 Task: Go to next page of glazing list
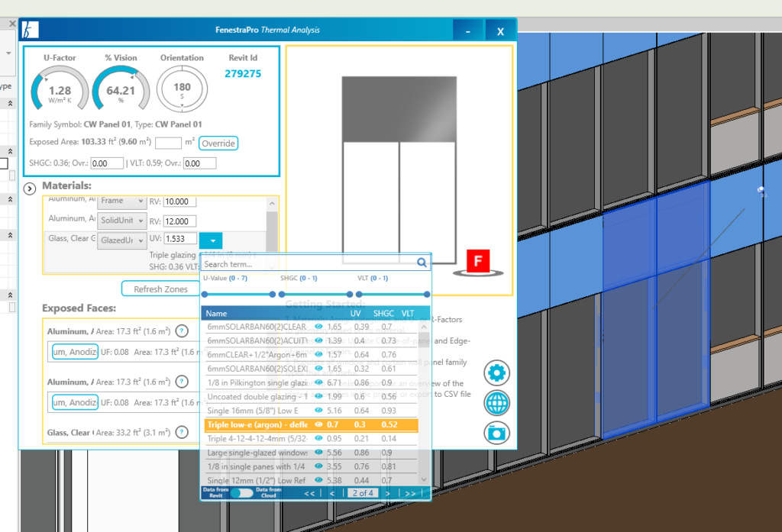(387, 493)
